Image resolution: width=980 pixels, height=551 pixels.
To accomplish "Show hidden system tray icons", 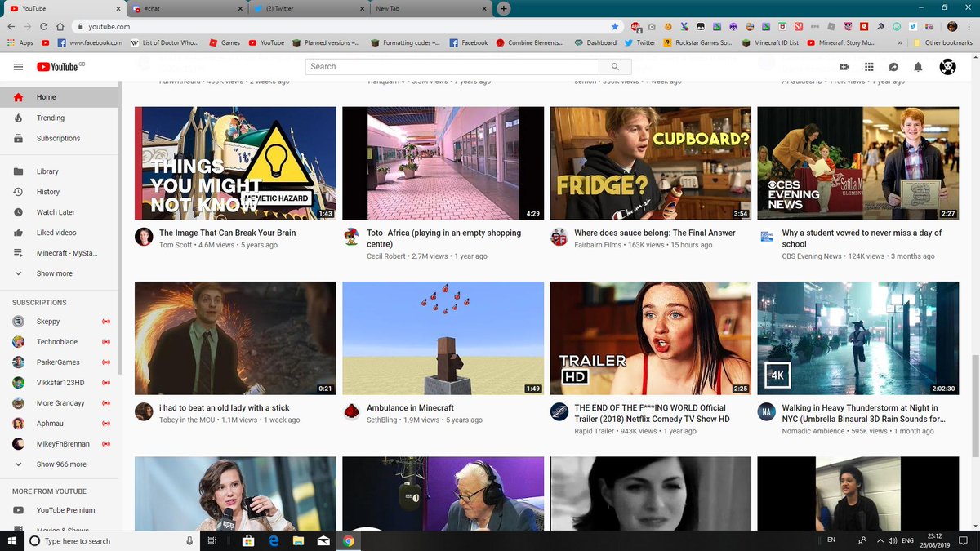I will pos(880,540).
